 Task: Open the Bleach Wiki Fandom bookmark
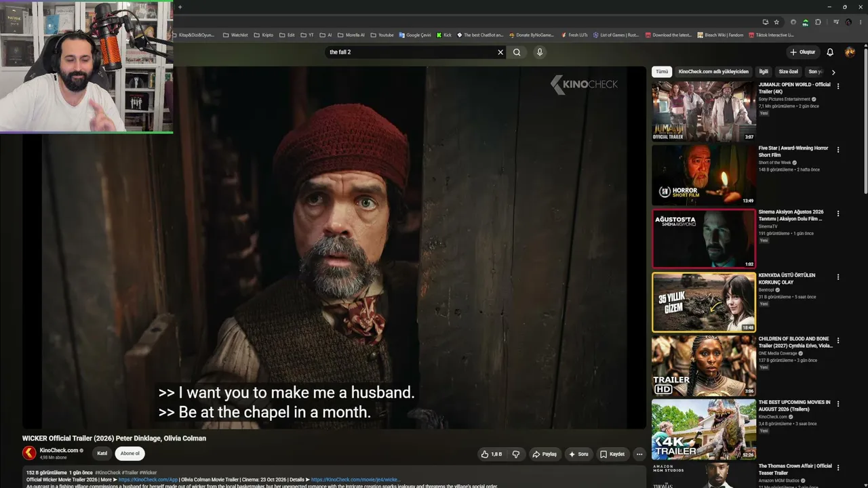coord(720,35)
